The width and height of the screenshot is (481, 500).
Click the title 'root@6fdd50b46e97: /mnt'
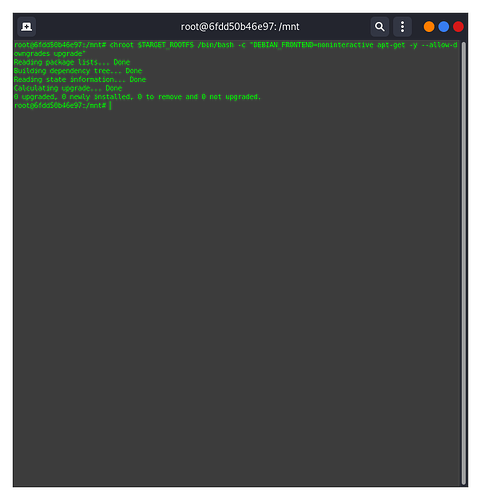[240, 27]
